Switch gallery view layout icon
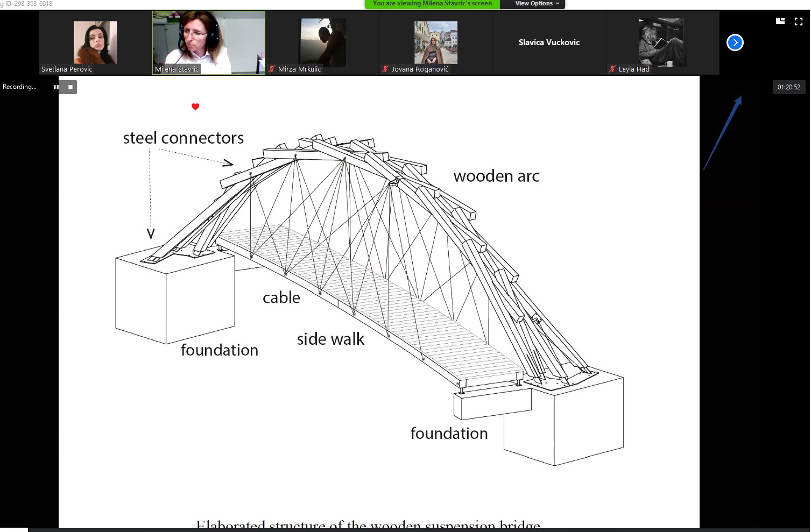 [x=780, y=22]
